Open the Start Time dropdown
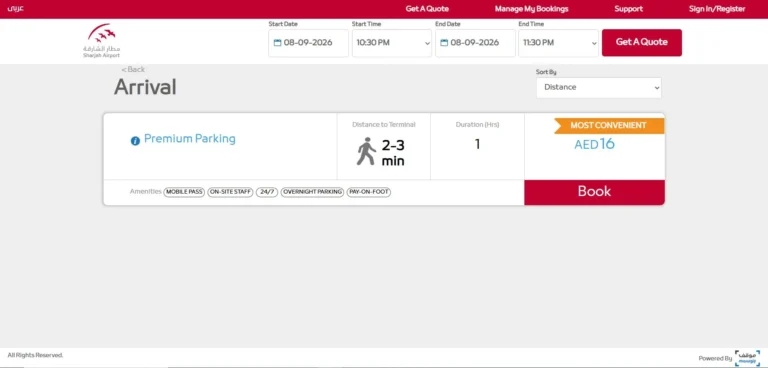The width and height of the screenshot is (768, 368). tap(392, 43)
